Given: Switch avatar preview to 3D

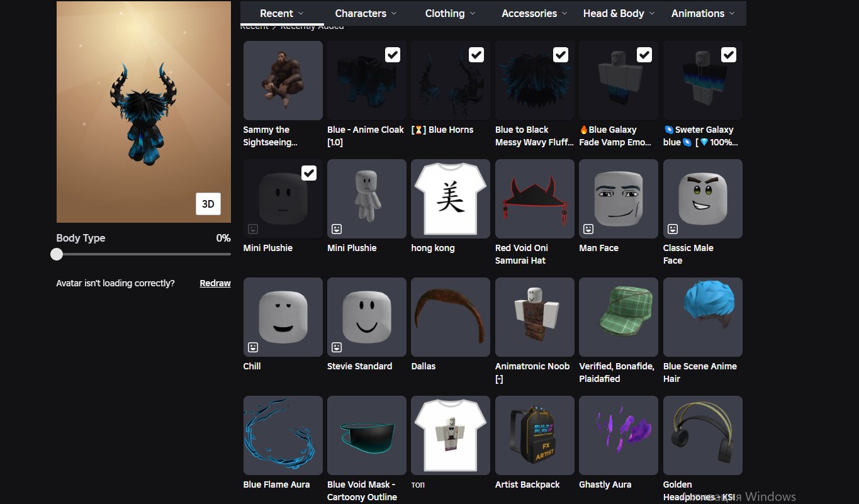Looking at the screenshot, I should [x=208, y=204].
